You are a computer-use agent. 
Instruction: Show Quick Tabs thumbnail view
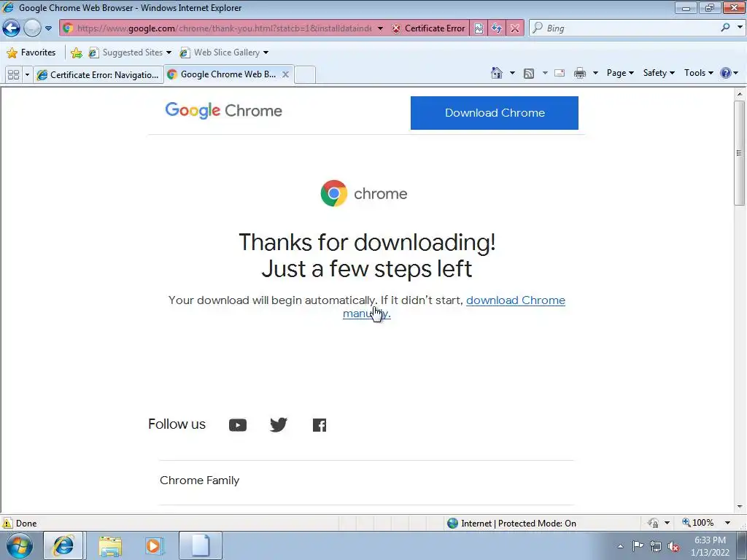(13, 75)
